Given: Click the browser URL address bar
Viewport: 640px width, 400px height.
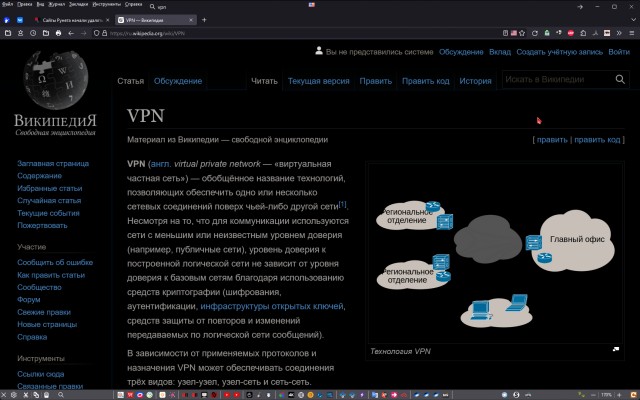Looking at the screenshot, I should (302, 33).
